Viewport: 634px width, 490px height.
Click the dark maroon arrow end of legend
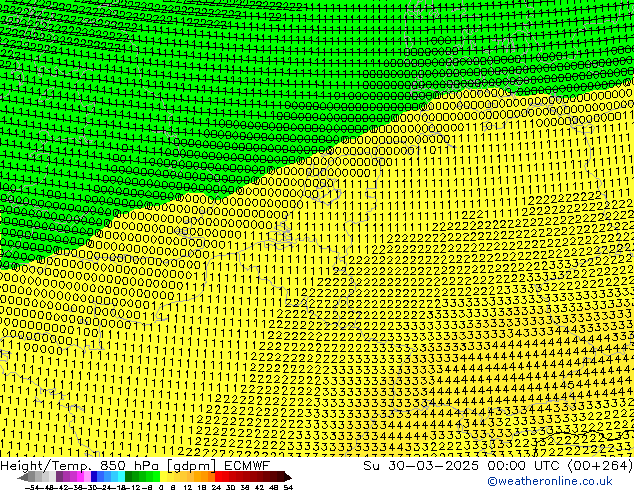coord(288,477)
